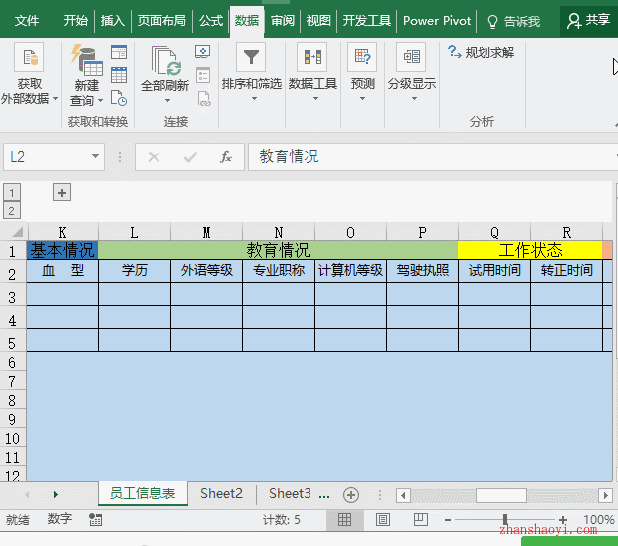
Task: Switch to the Developer tab
Action: 367,20
